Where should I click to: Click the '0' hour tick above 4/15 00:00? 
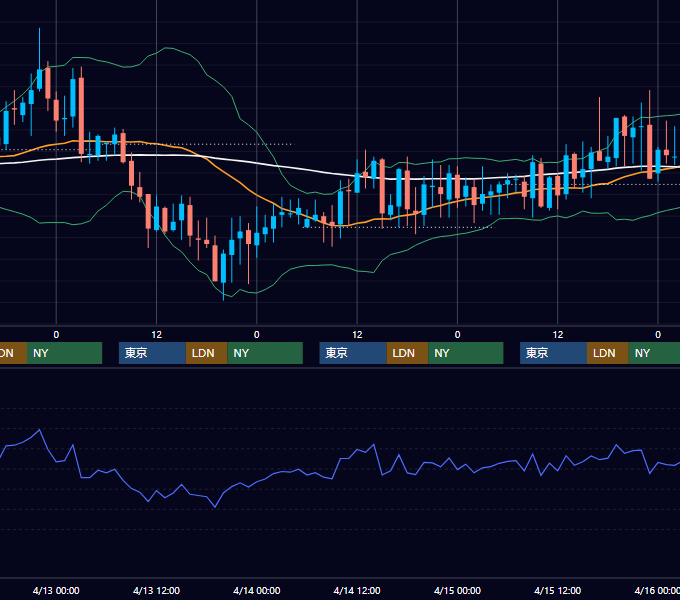pyautogui.click(x=457, y=335)
